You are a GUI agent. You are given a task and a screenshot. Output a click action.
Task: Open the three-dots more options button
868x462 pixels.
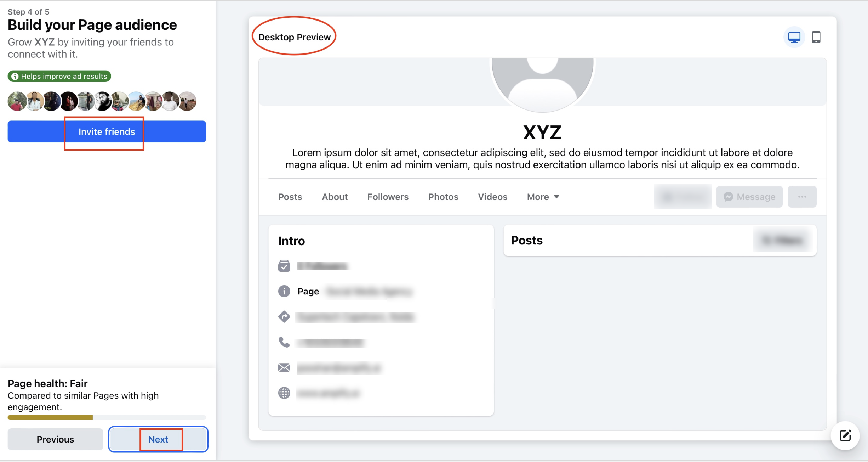802,197
